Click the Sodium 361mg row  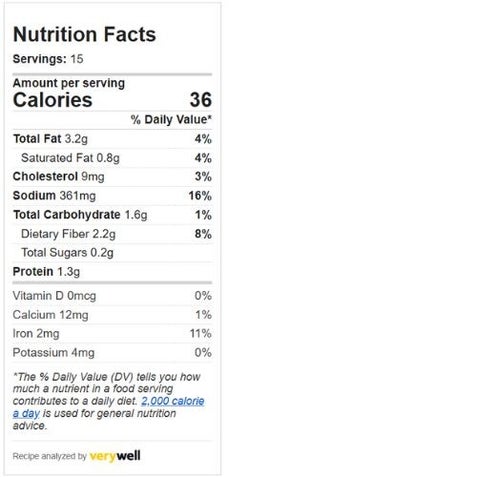click(x=112, y=195)
